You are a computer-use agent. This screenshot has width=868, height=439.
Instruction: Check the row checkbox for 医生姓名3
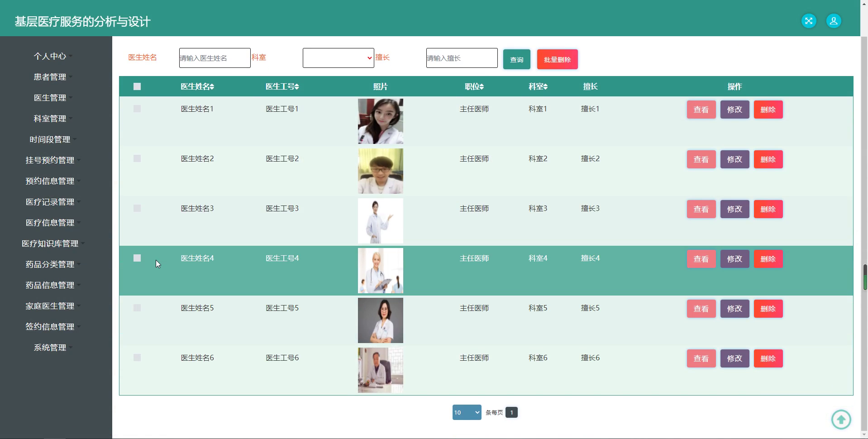coord(137,208)
